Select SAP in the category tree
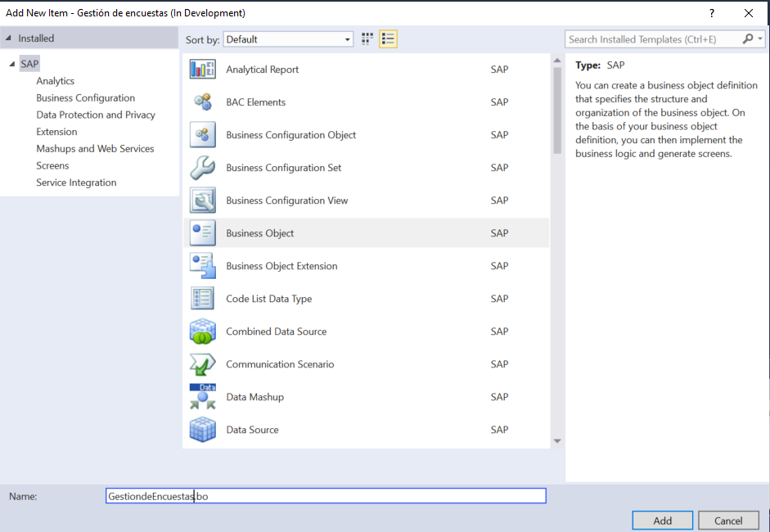Viewport: 770px width, 532px height. [29, 64]
